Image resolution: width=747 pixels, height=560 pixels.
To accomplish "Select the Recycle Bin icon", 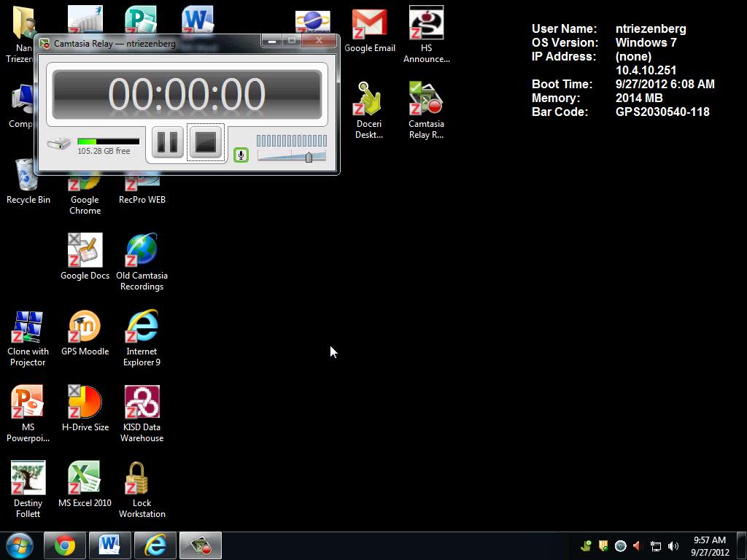I will coord(28,182).
